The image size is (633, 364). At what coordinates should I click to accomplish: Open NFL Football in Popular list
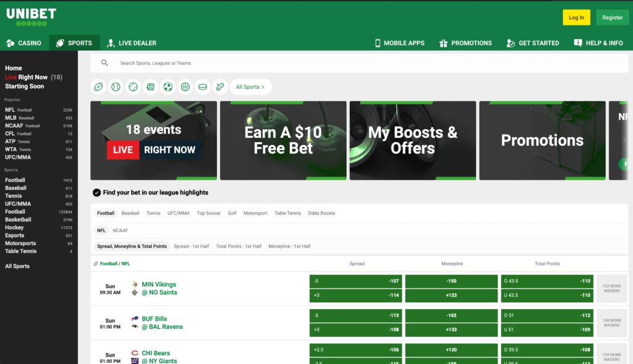pyautogui.click(x=38, y=110)
